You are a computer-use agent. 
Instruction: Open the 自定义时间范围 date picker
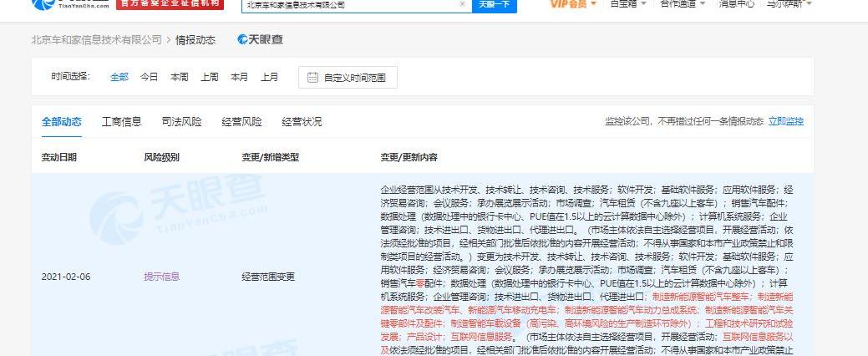coord(348,78)
